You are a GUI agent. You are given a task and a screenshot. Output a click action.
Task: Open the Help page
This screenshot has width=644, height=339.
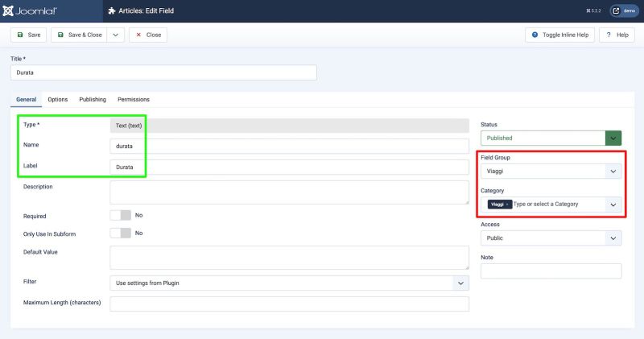coord(617,35)
